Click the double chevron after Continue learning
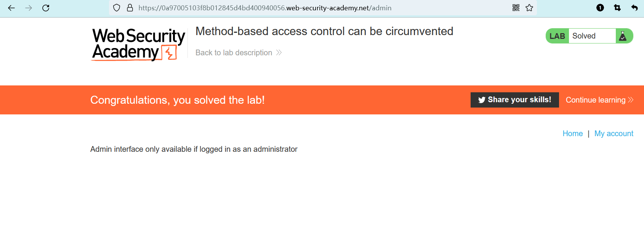This screenshot has height=225, width=644. (631, 100)
